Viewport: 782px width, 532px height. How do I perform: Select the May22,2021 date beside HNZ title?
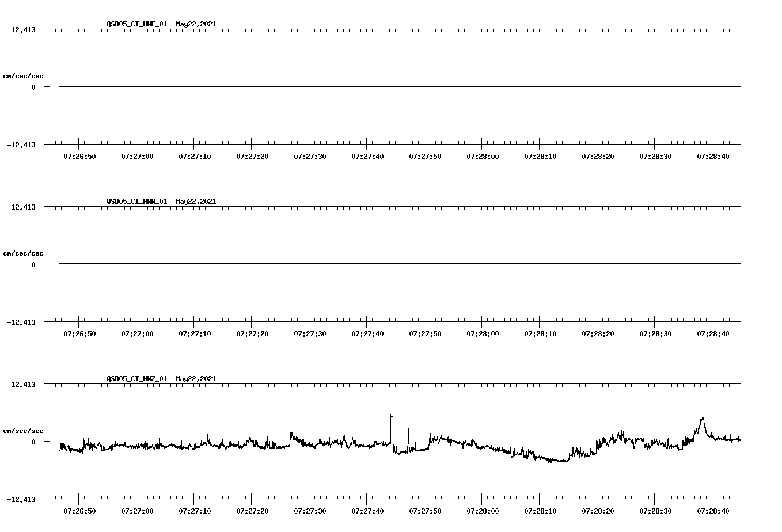coord(196,379)
